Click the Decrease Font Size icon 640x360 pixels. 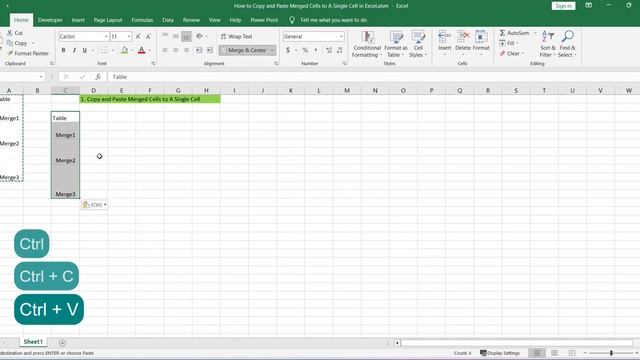148,36
